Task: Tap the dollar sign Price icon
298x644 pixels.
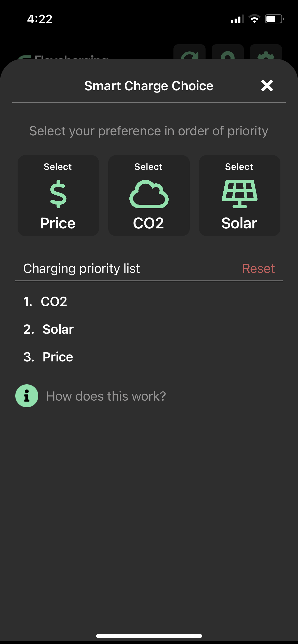Action: click(x=58, y=194)
